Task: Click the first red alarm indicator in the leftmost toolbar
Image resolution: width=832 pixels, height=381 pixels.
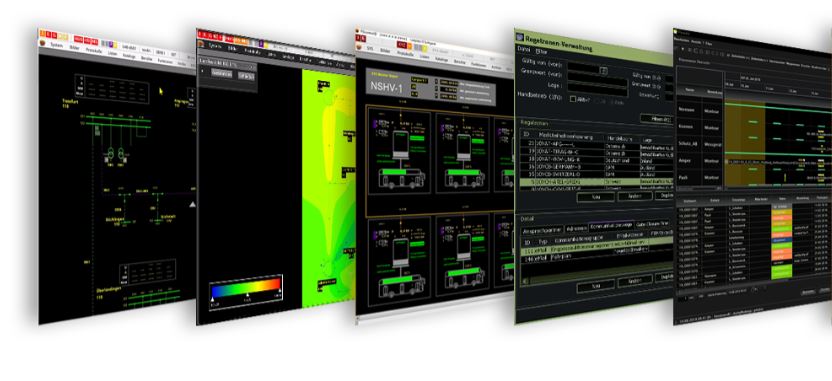Action: click(79, 39)
